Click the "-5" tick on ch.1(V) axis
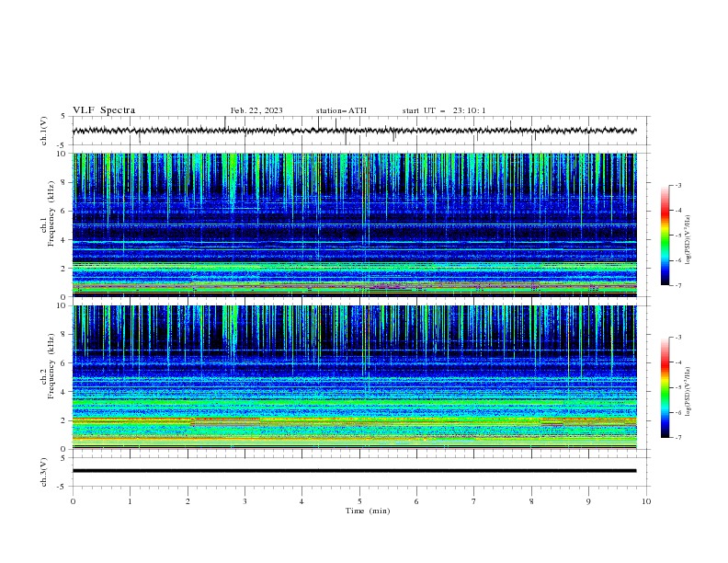The width and height of the screenshot is (728, 563). point(62,145)
